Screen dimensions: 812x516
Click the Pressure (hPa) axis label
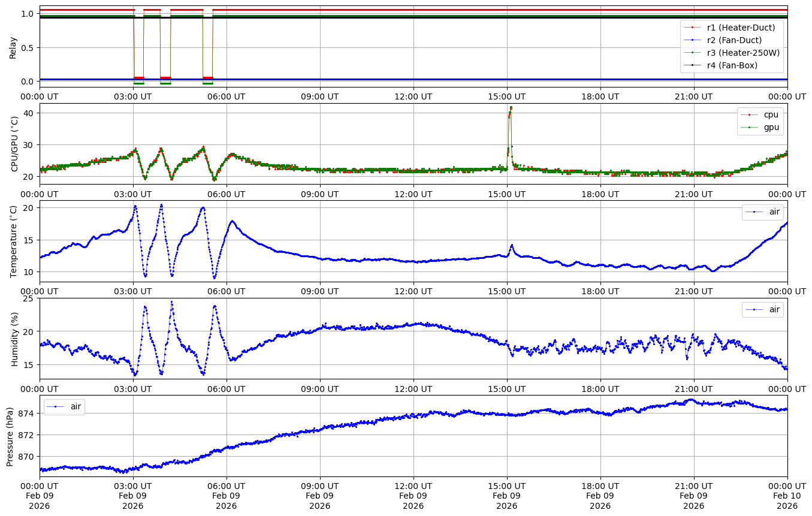tap(10, 436)
